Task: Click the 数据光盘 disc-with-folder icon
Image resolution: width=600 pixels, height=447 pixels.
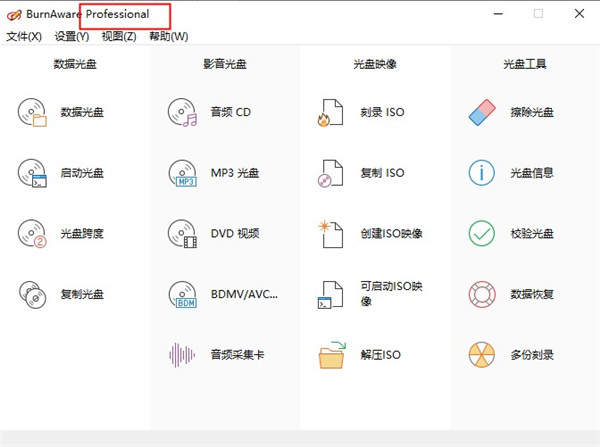Action: (32, 112)
